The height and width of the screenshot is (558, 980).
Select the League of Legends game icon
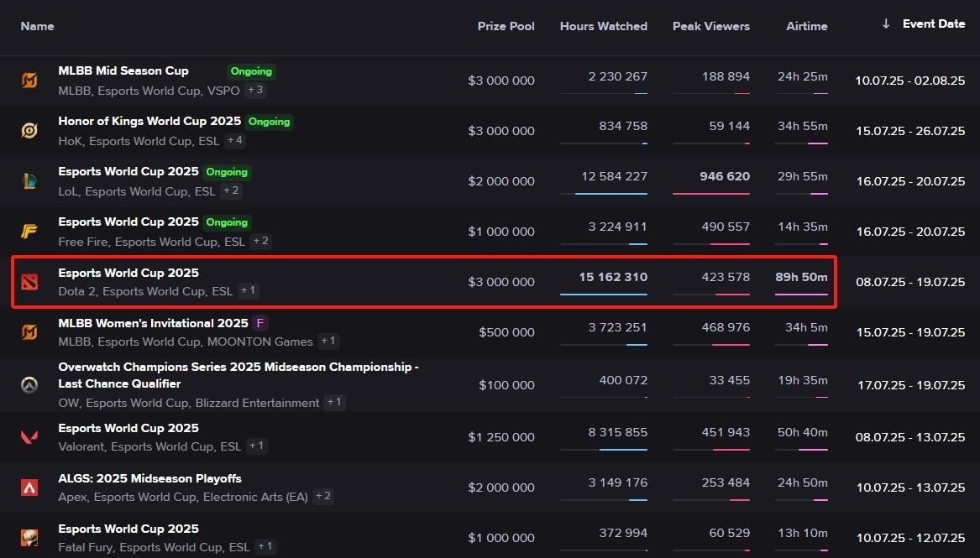29,181
